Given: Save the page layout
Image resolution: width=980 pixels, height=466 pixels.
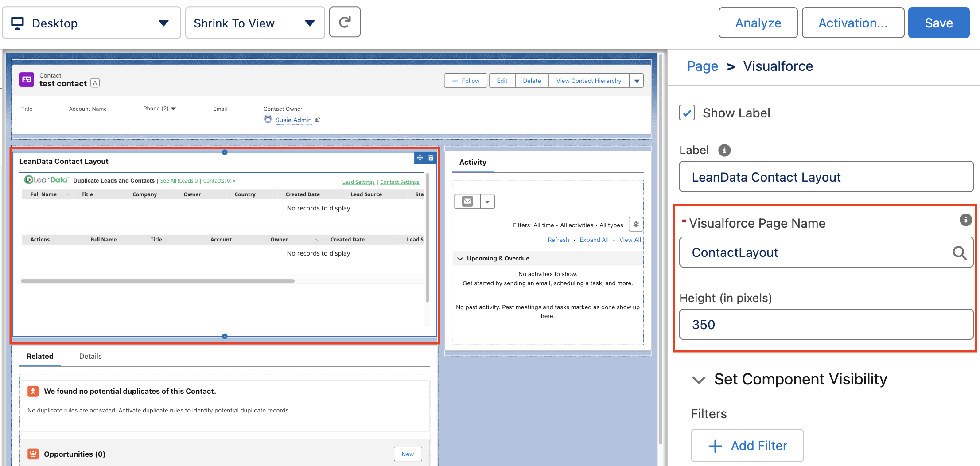Looking at the screenshot, I should point(939,23).
